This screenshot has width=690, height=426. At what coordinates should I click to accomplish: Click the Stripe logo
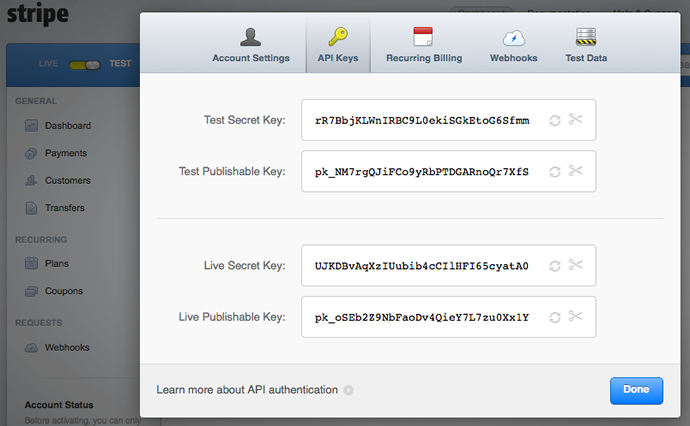[x=38, y=13]
